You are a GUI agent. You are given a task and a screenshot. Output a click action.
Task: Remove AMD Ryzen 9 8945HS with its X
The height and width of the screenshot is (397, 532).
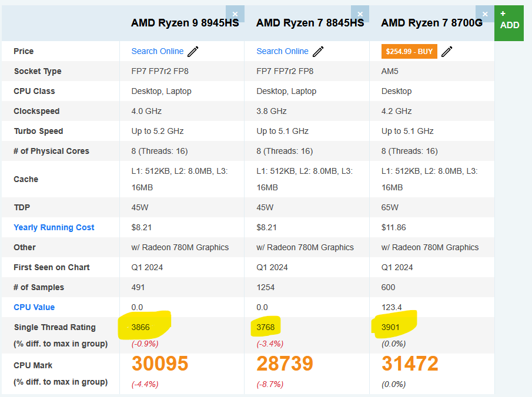pyautogui.click(x=235, y=14)
